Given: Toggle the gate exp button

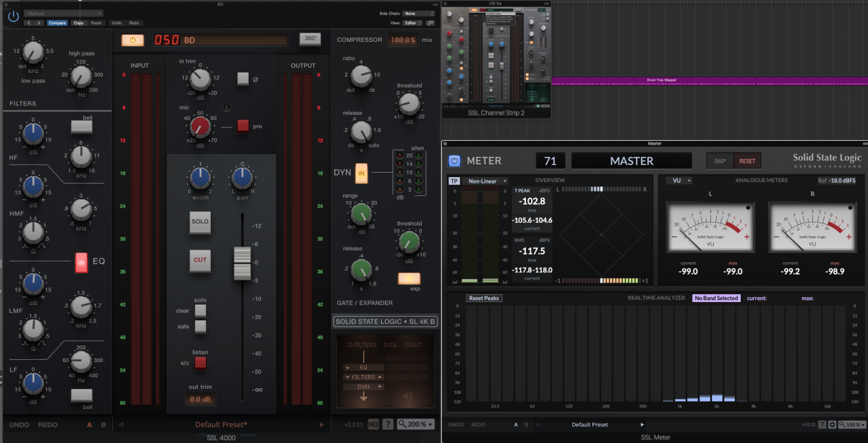Looking at the screenshot, I should (x=409, y=279).
